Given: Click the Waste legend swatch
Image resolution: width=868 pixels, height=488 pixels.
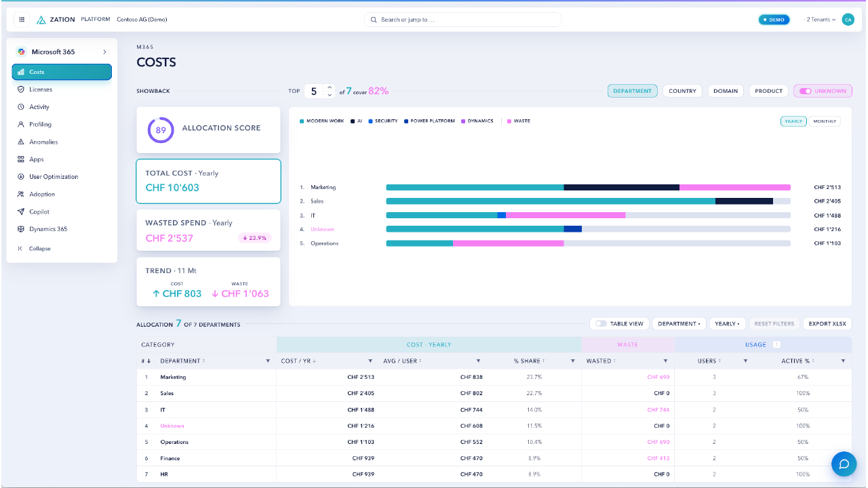Looking at the screenshot, I should click(509, 121).
